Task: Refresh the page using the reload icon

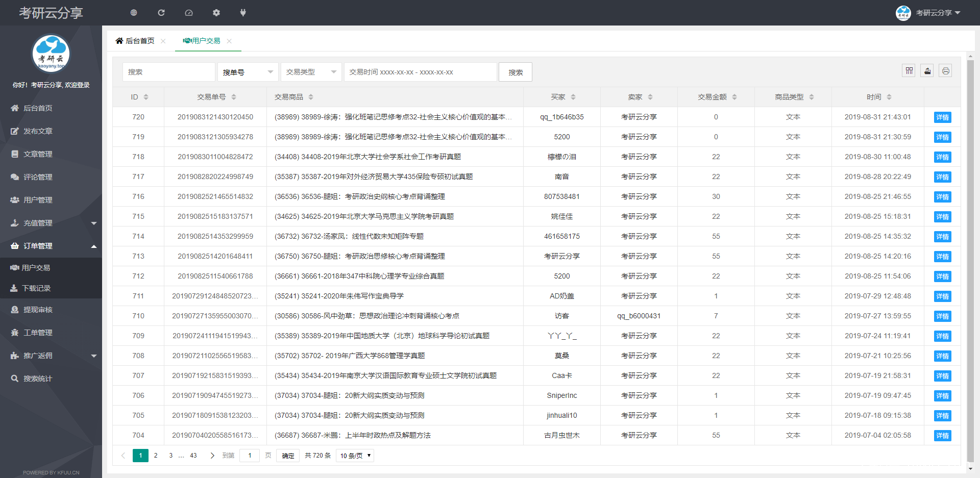Action: pos(161,12)
